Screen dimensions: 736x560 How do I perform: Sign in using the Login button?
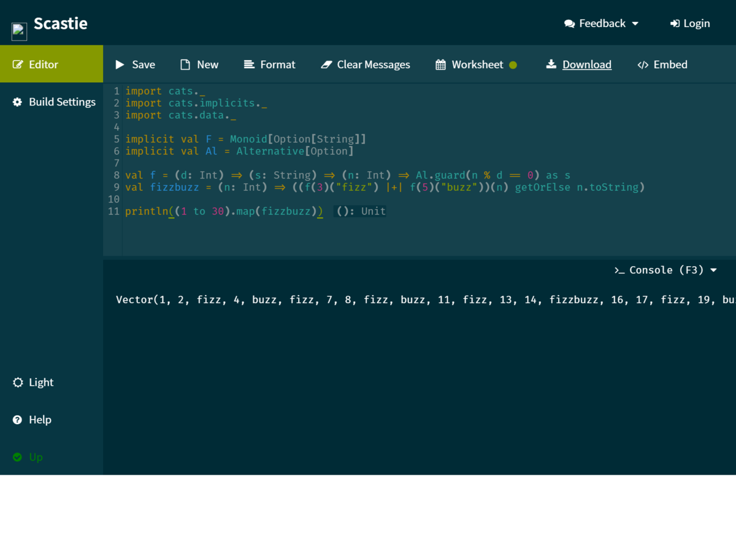click(690, 23)
